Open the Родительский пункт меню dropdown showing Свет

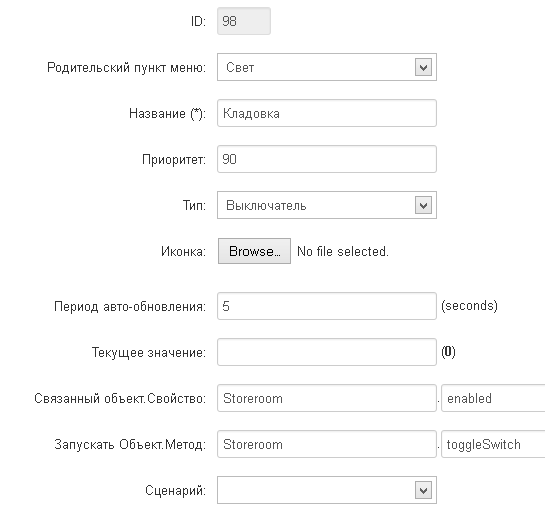(327, 67)
